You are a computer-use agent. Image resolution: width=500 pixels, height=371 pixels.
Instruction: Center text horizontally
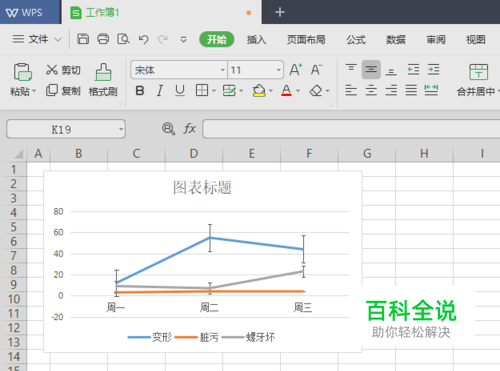click(371, 90)
